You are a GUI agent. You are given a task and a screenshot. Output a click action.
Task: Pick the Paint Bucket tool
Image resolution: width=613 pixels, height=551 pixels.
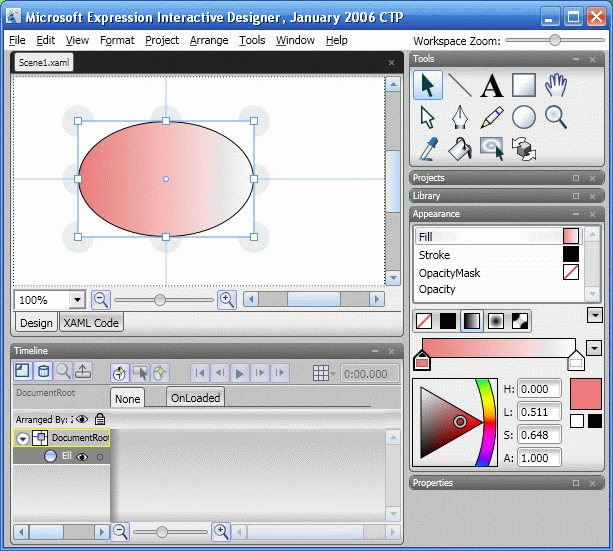click(460, 149)
